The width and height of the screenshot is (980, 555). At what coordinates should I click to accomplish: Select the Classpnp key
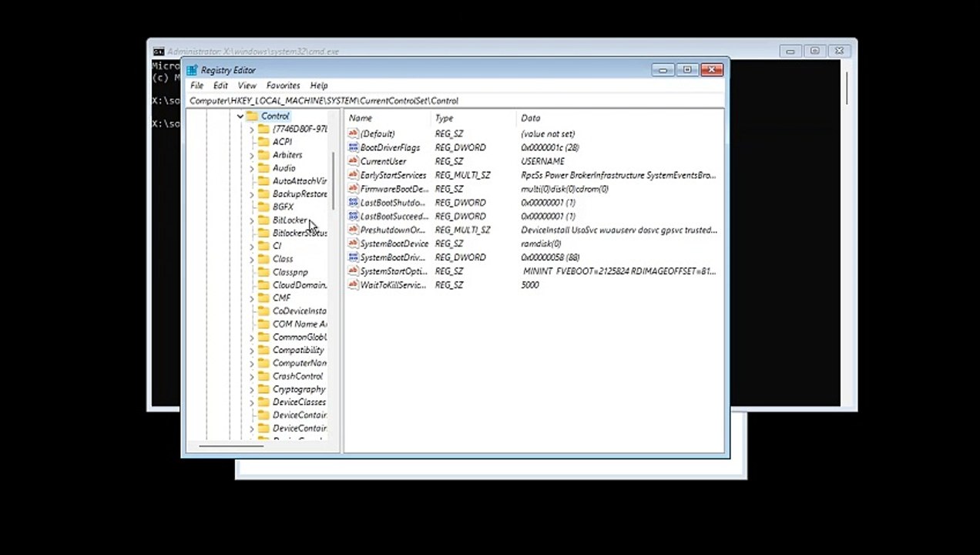(290, 272)
